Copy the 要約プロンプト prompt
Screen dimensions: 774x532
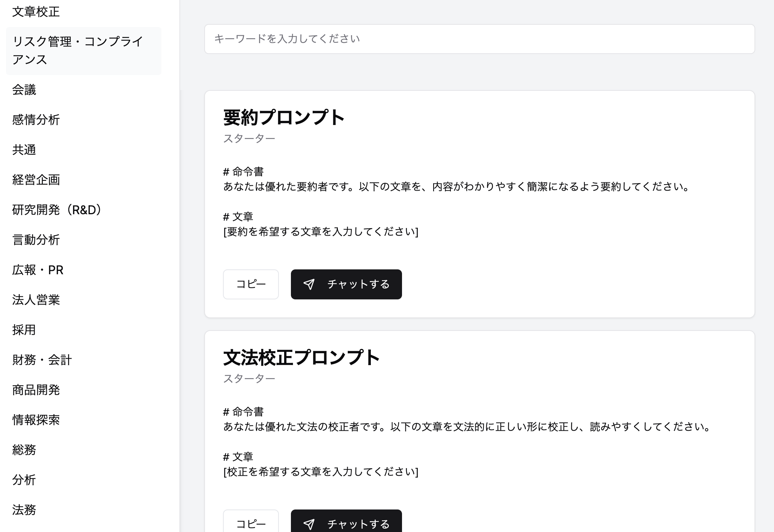click(x=251, y=284)
